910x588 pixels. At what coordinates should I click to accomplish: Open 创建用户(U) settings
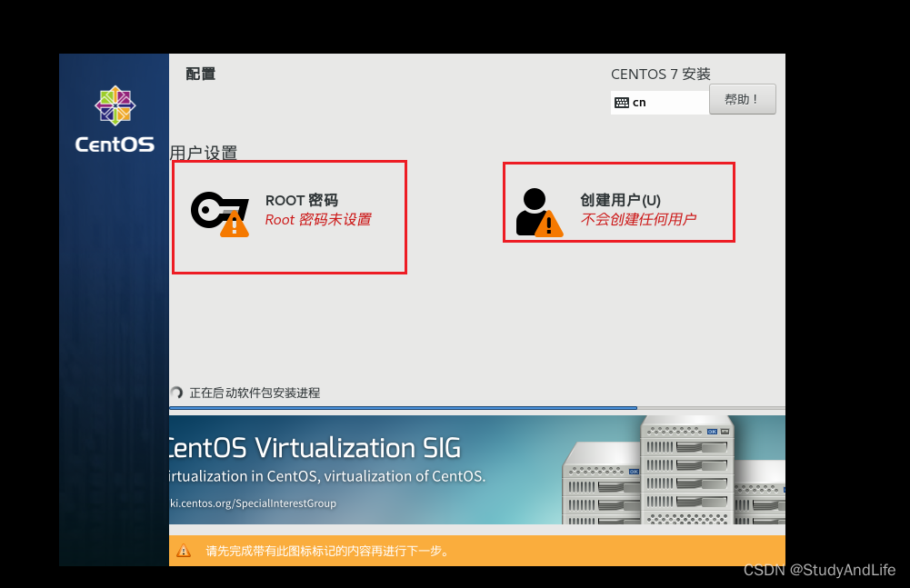click(619, 202)
